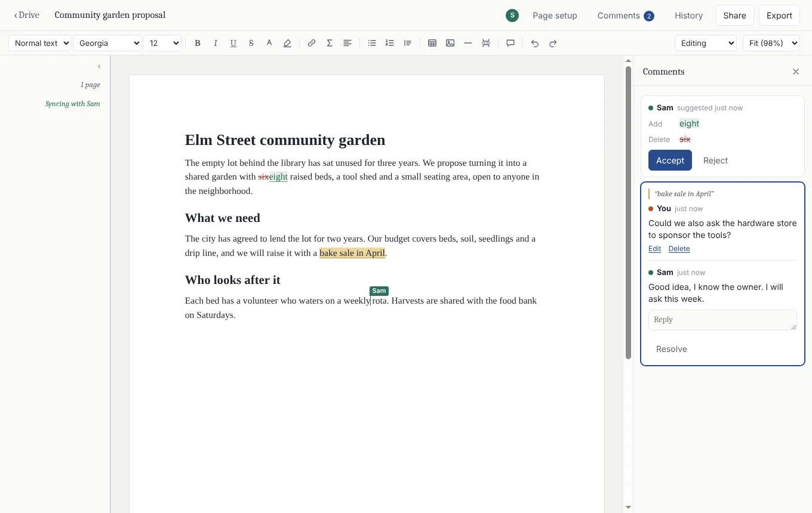The image size is (812, 513).
Task: Click the 'Syncing with Sam' status
Action: [x=73, y=104]
